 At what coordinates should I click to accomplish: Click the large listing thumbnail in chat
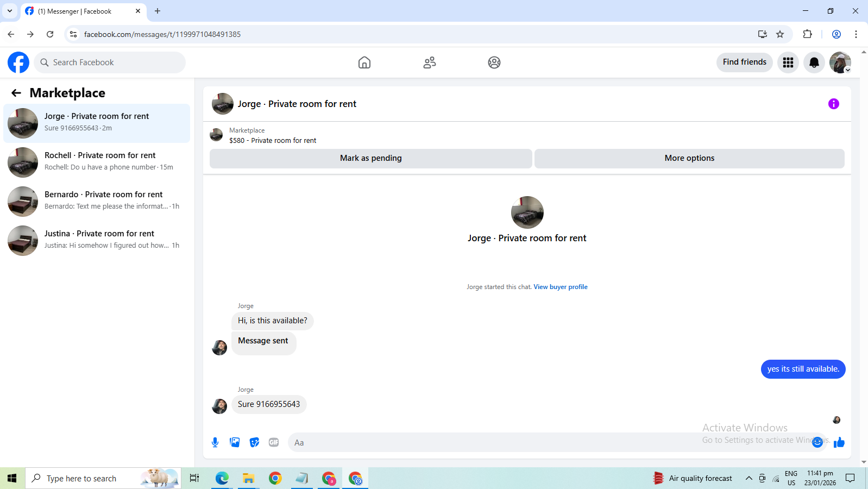(x=527, y=212)
